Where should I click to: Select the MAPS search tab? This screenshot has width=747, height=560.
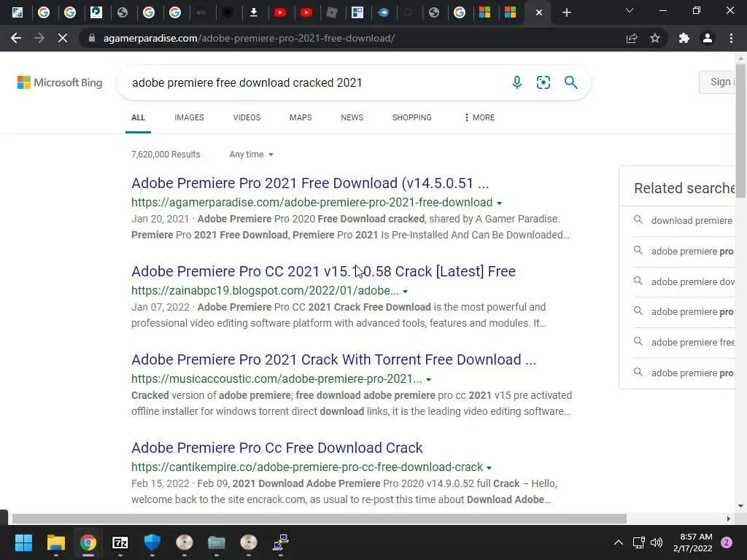coord(301,117)
